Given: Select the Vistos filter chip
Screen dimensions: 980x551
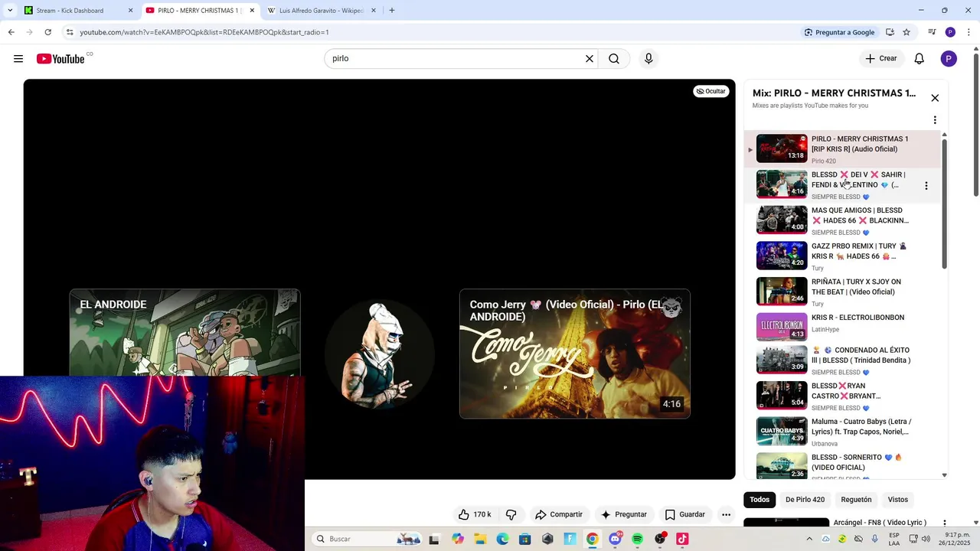Looking at the screenshot, I should pos(898,500).
